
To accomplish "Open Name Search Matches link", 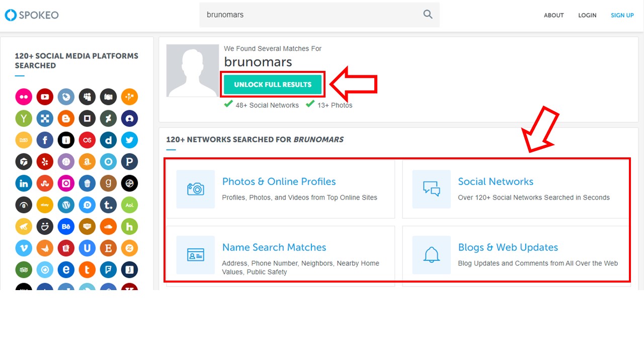I will 274,247.
